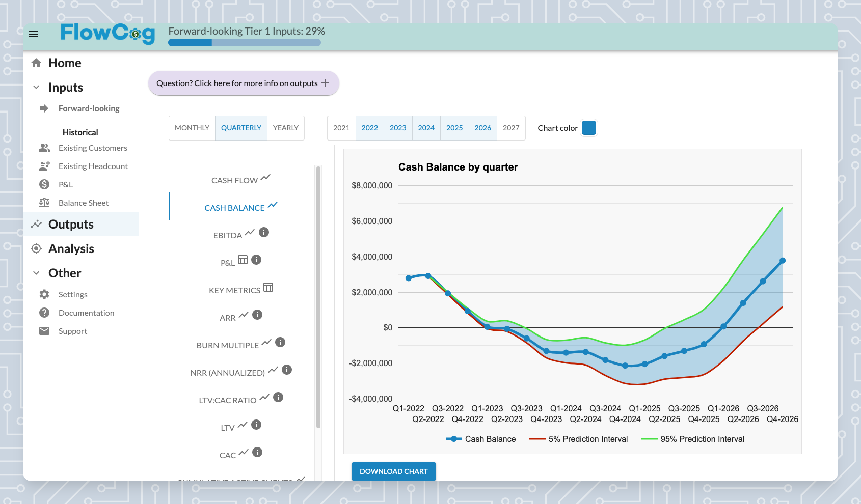Click the EBITDA info icon
Image resolution: width=861 pixels, height=504 pixels.
click(264, 232)
